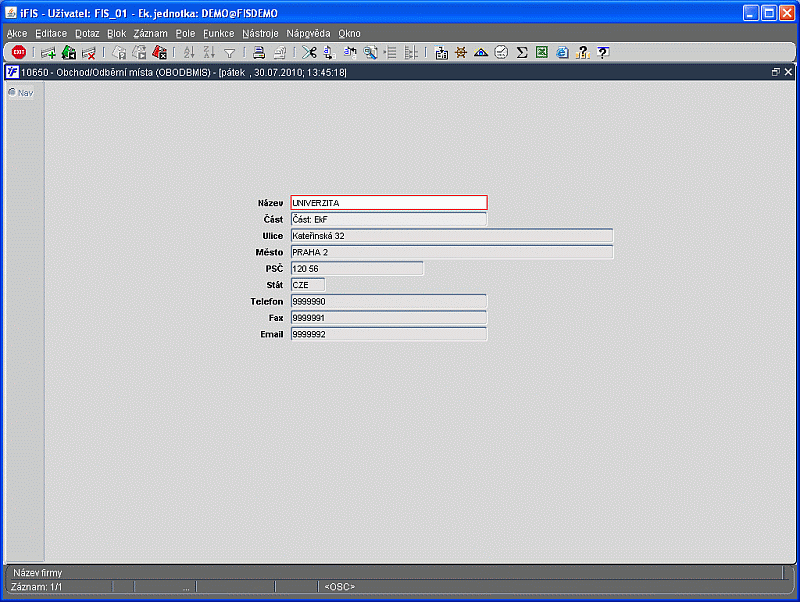Screen dimensions: 800x602
Task: Click the printer icon
Action: coord(259,52)
